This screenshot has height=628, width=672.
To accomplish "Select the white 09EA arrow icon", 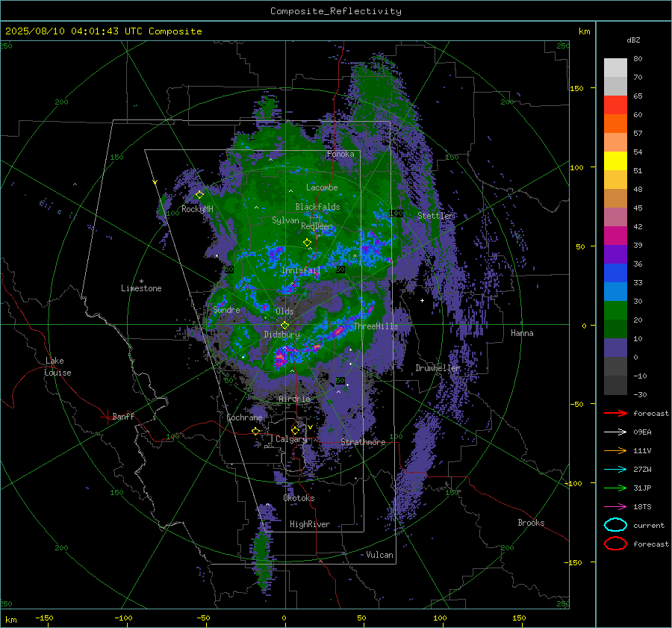I will coord(615,432).
